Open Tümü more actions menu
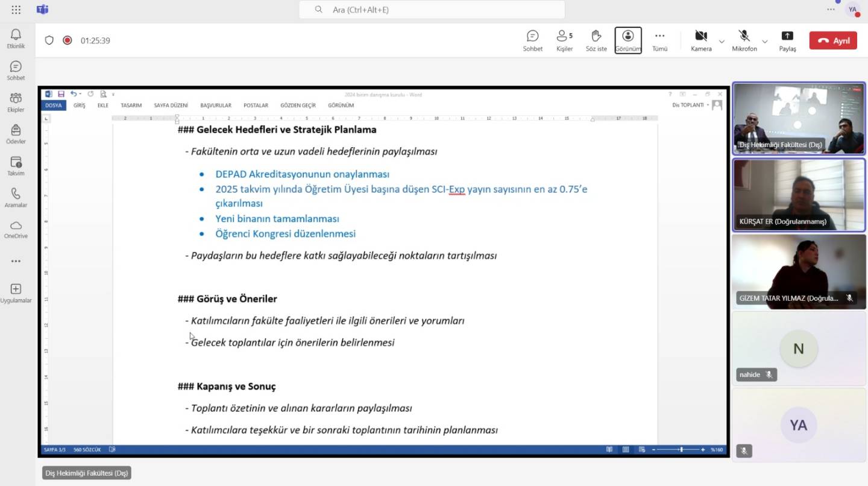 point(660,40)
